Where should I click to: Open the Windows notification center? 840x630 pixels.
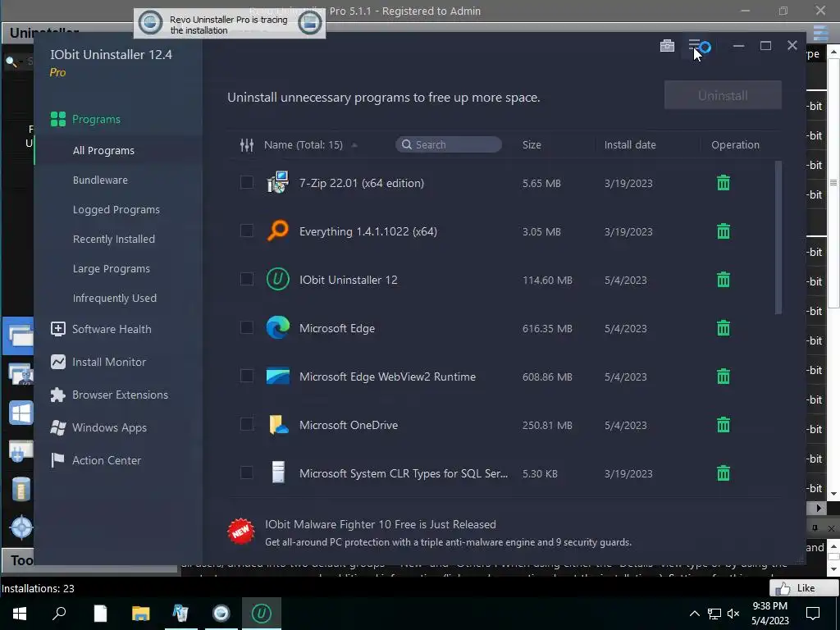point(813,614)
